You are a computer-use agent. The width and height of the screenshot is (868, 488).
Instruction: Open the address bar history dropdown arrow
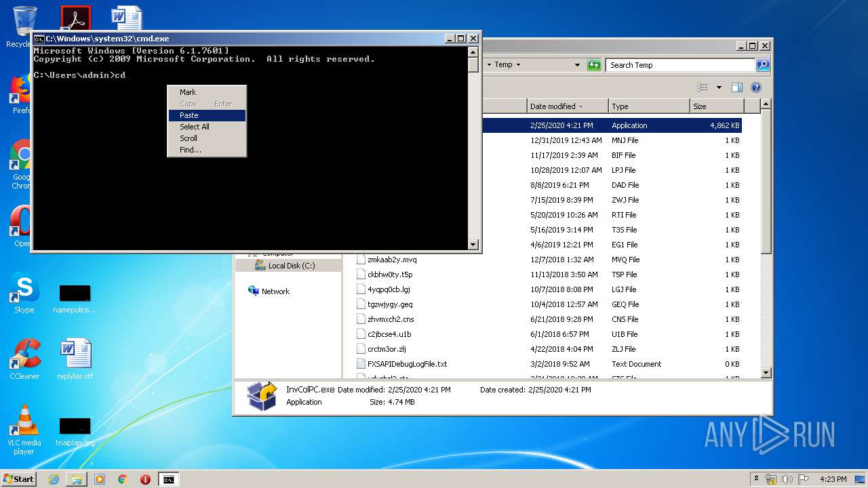(x=577, y=65)
